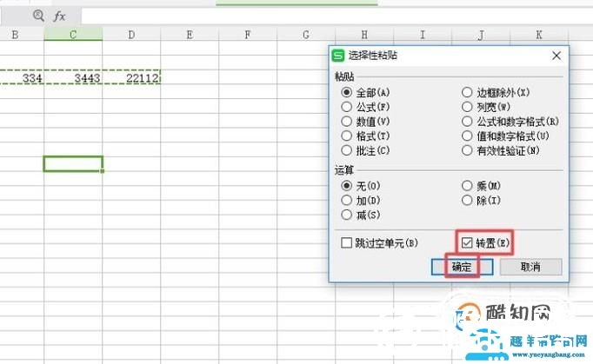This screenshot has height=364, width=593.
Task: Select the 批注(C) radio option
Action: pos(346,150)
